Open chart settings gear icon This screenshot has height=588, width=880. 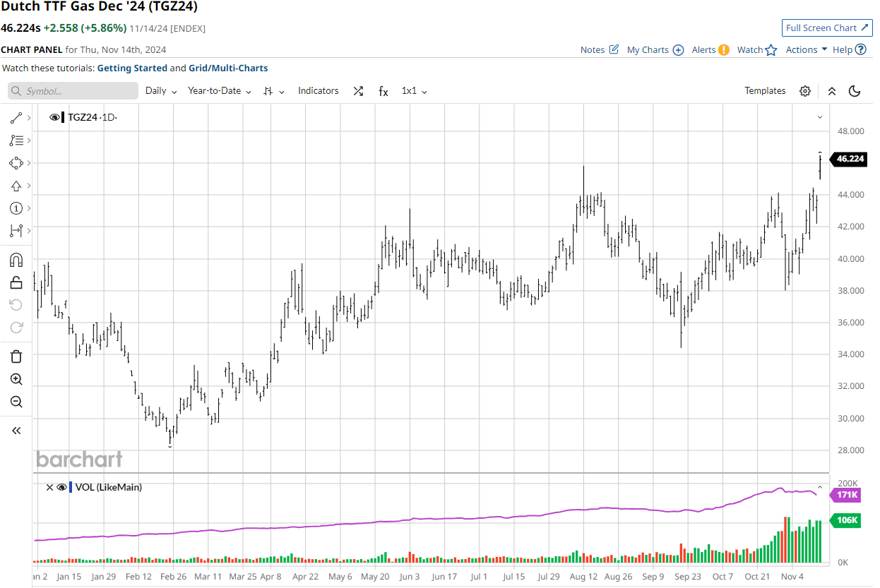click(x=805, y=91)
